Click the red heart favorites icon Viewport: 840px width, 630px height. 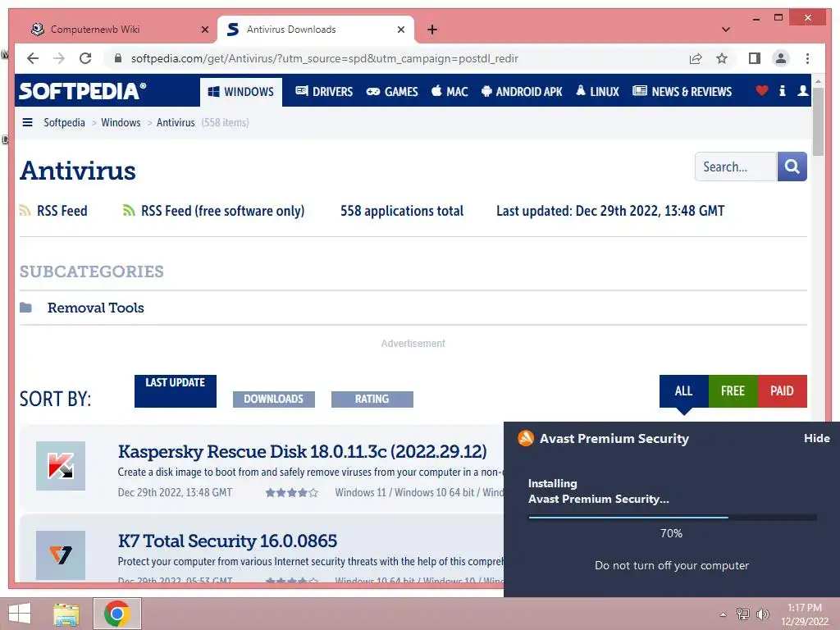762,90
